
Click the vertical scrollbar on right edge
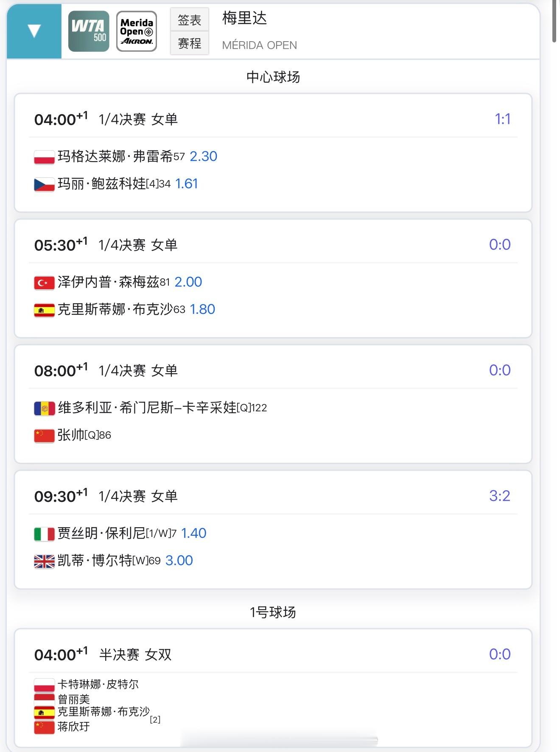pyautogui.click(x=554, y=21)
